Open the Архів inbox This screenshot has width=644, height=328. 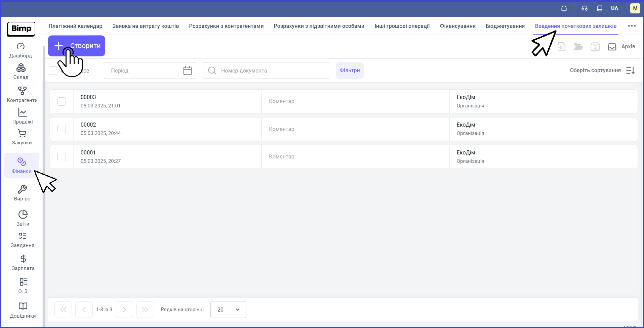621,47
